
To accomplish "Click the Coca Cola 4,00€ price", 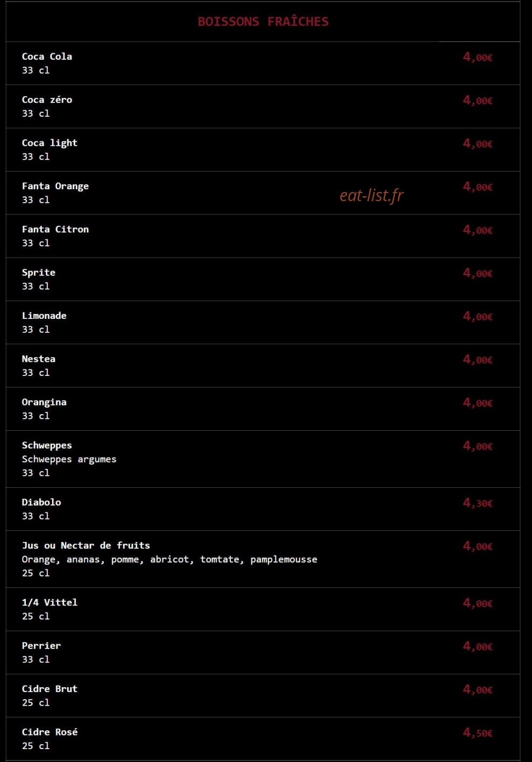I will 478,57.
